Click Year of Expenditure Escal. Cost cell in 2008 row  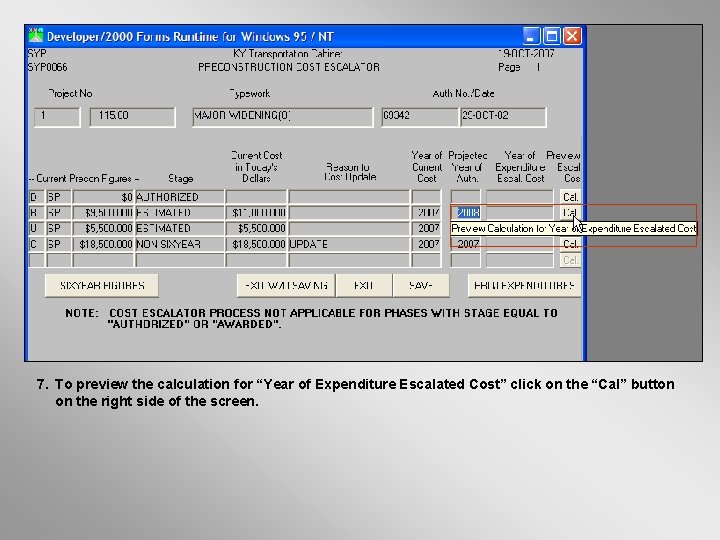pos(520,213)
